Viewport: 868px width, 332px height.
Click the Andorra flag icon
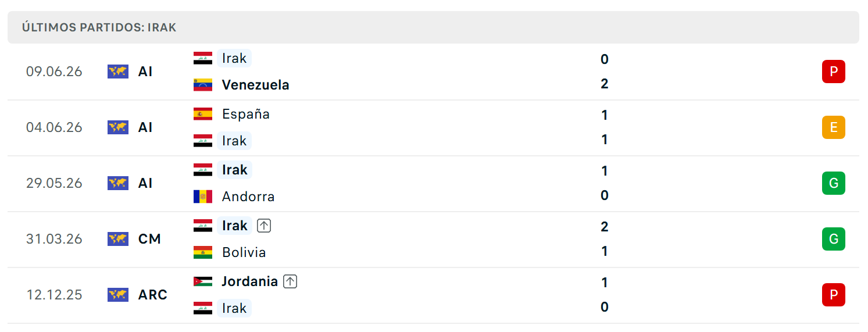point(203,197)
